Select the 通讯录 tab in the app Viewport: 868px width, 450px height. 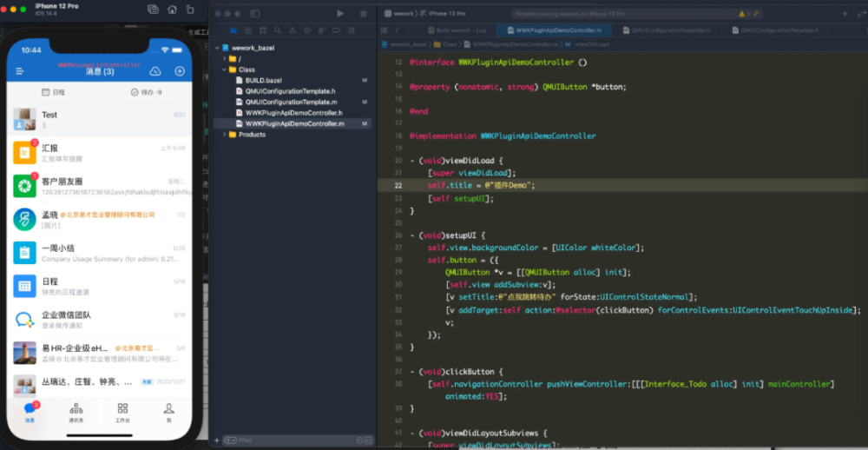pyautogui.click(x=76, y=413)
